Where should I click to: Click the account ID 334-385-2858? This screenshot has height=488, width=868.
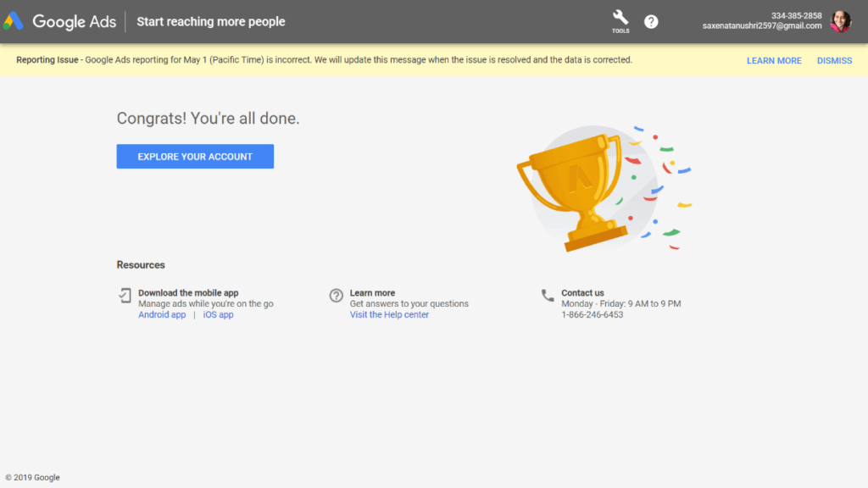tap(796, 16)
